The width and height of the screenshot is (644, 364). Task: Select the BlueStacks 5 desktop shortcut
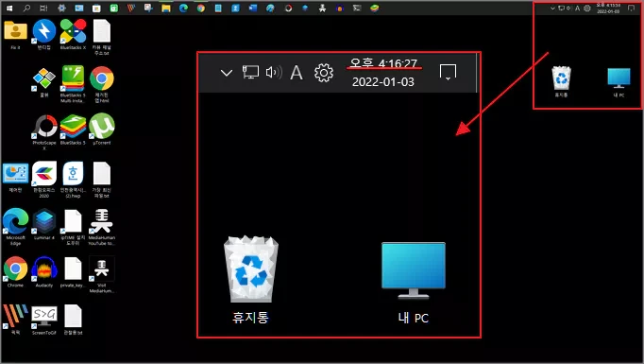[x=73, y=130]
